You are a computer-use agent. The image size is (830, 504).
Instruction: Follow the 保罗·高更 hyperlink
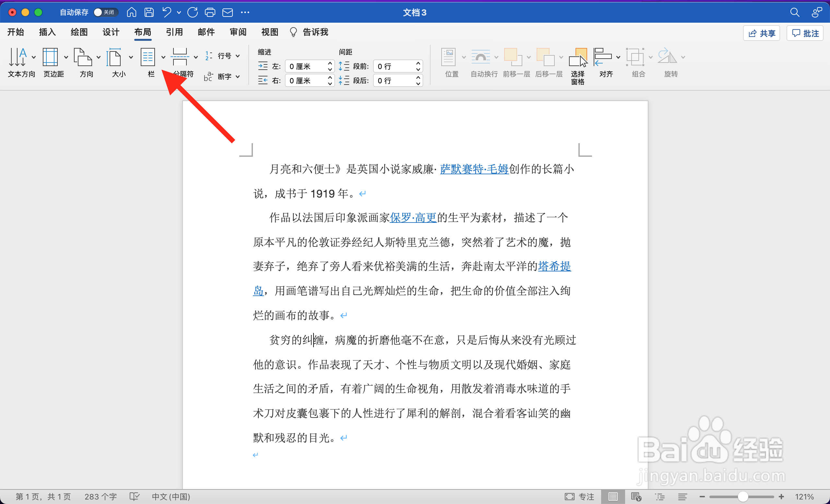tap(413, 218)
